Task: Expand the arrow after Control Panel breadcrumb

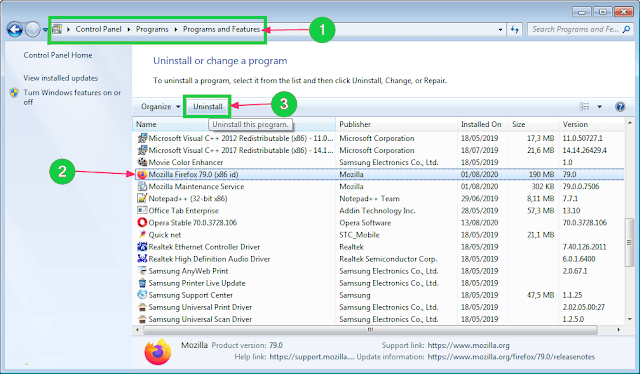Action: pos(129,29)
